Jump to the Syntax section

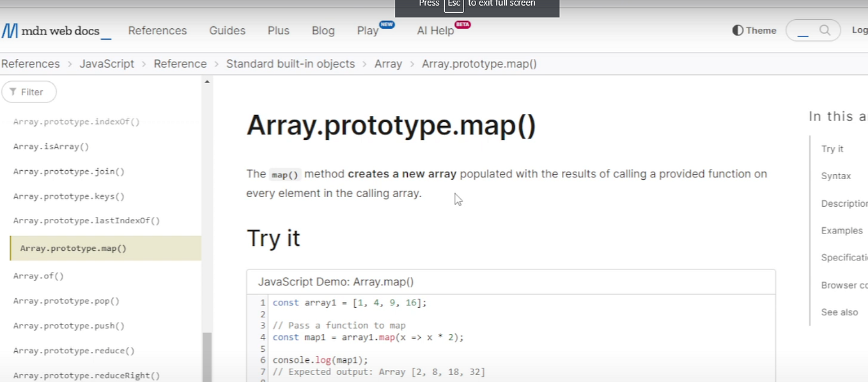[x=835, y=175]
